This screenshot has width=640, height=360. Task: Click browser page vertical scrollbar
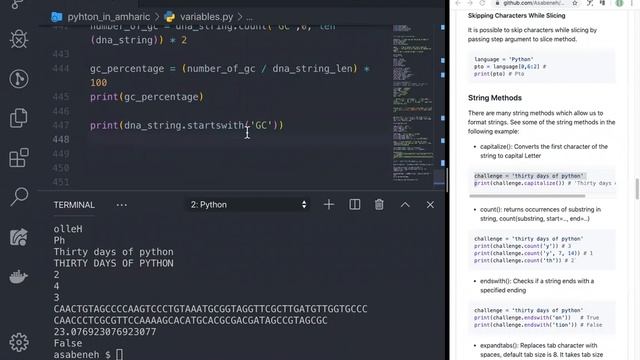click(x=637, y=189)
